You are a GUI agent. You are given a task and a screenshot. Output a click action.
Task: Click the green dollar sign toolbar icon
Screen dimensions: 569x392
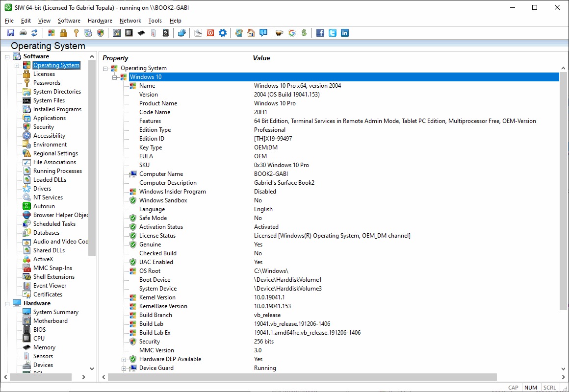tap(304, 33)
